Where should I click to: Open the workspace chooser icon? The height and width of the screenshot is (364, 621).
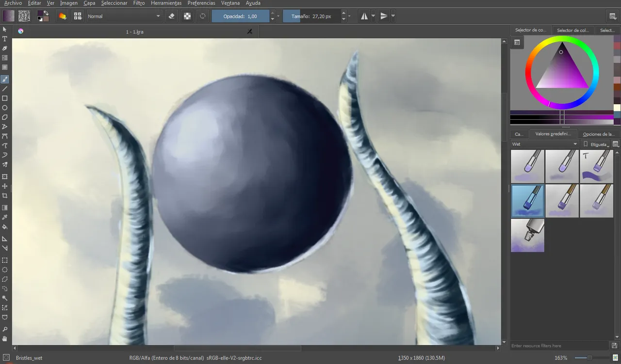point(613,16)
